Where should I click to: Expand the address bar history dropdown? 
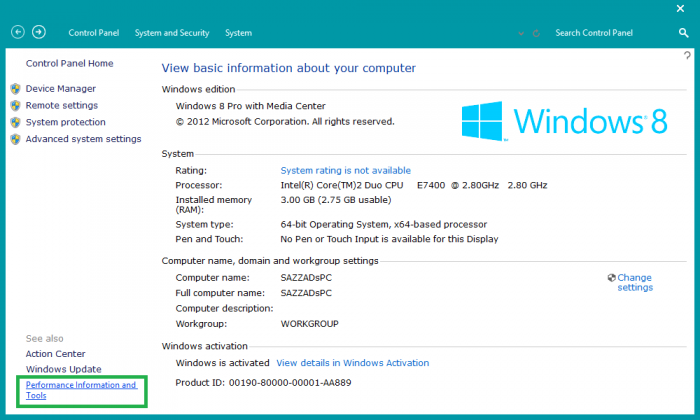(x=520, y=33)
